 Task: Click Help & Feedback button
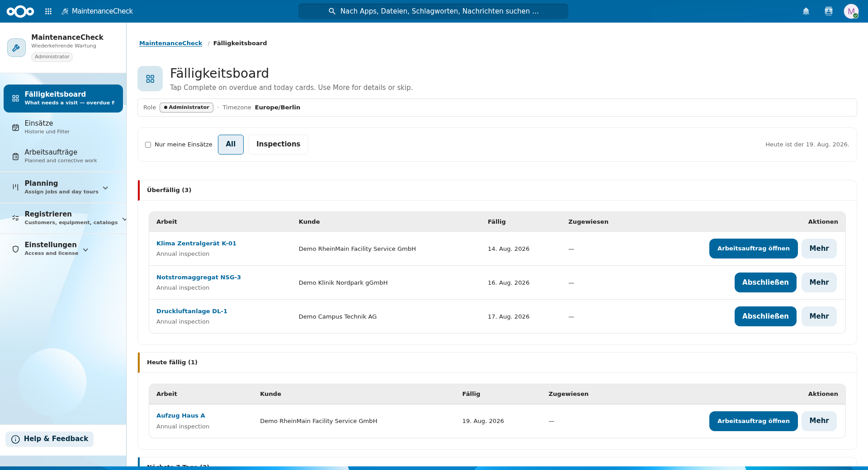[x=50, y=439]
